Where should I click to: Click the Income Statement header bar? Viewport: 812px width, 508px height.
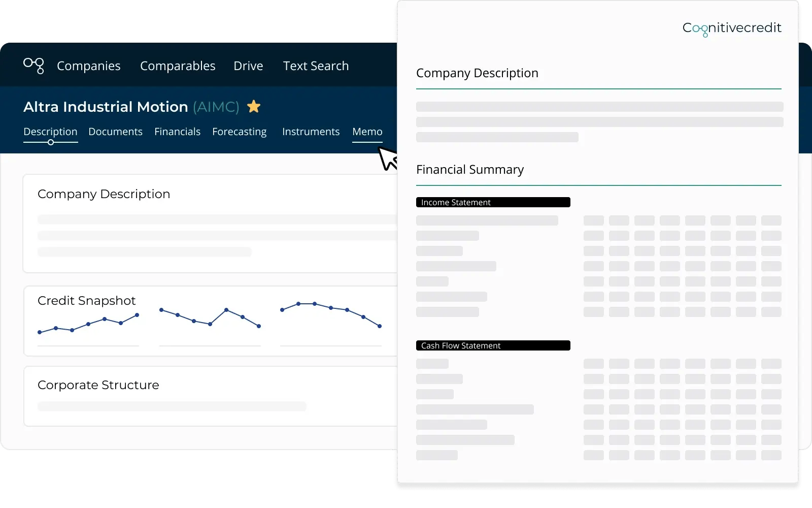493,202
